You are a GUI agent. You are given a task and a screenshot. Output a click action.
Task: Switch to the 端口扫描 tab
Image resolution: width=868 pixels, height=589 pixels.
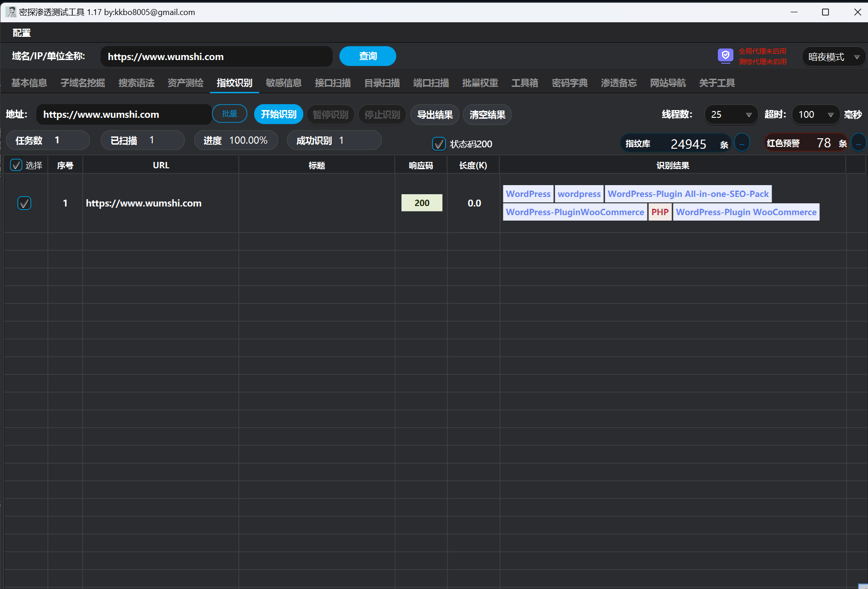coord(431,83)
